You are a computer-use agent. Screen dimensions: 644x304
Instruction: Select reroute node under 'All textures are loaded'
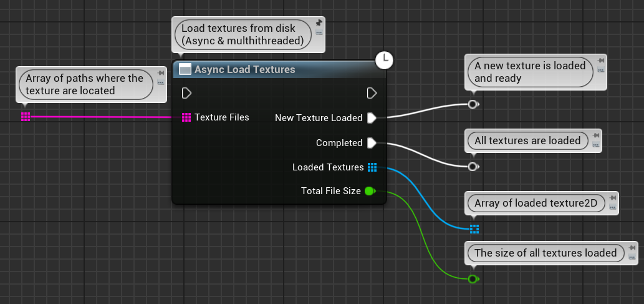[x=473, y=167]
